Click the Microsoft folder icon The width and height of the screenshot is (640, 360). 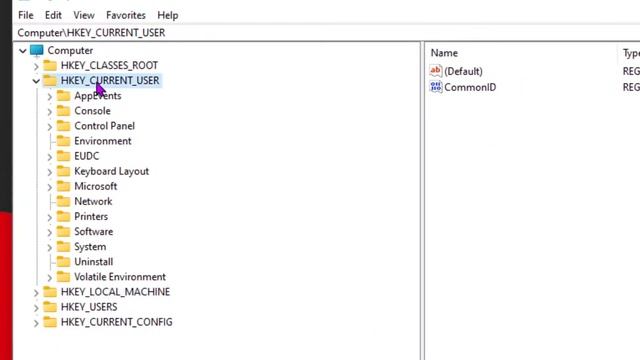[x=63, y=186]
